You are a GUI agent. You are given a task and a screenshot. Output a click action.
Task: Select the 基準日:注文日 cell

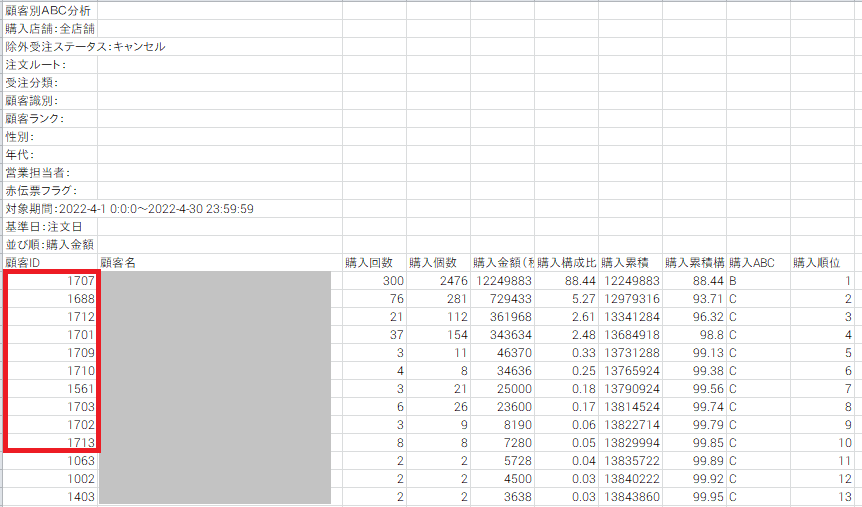pyautogui.click(x=50, y=227)
